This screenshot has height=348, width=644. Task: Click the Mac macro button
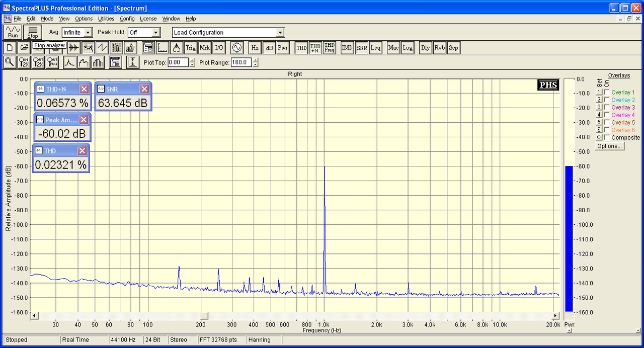click(x=393, y=48)
